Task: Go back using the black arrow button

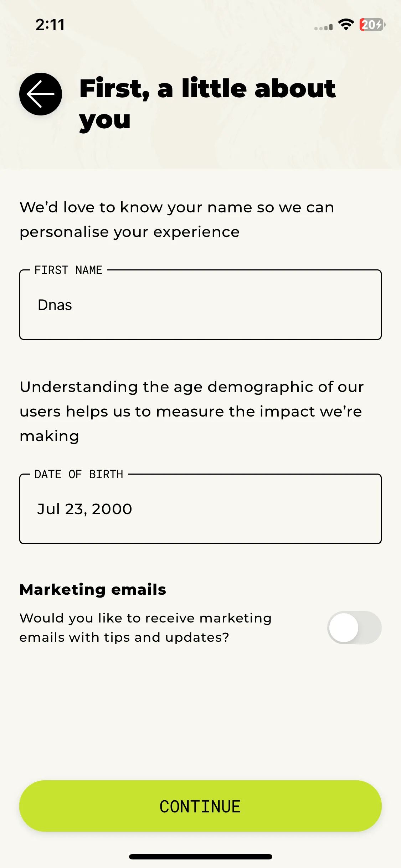Action: point(41,94)
